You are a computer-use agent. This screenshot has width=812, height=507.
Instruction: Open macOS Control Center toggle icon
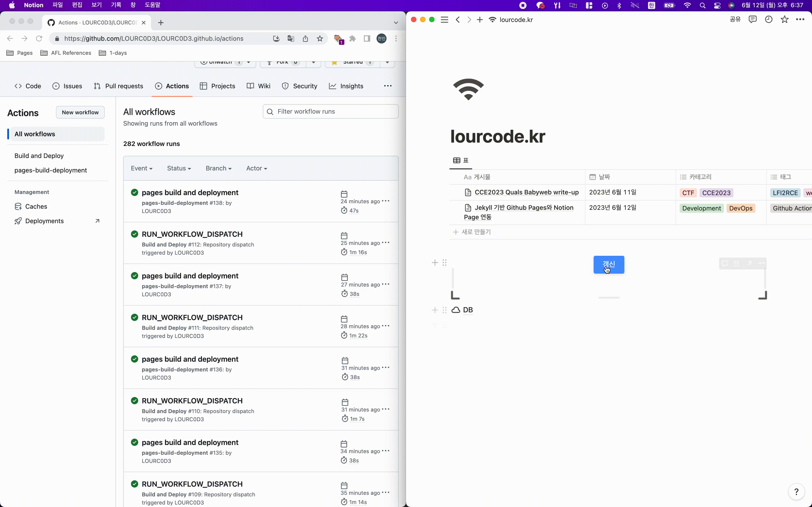point(717,5)
